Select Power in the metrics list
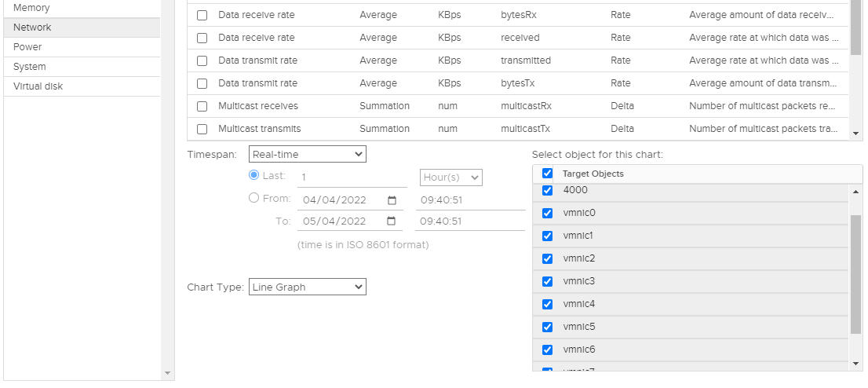 (82, 47)
